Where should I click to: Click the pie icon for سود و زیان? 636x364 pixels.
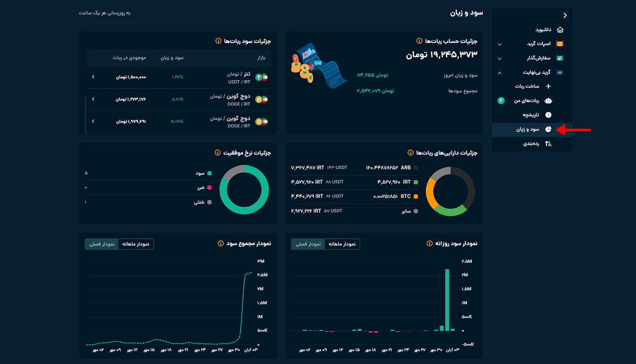(548, 129)
